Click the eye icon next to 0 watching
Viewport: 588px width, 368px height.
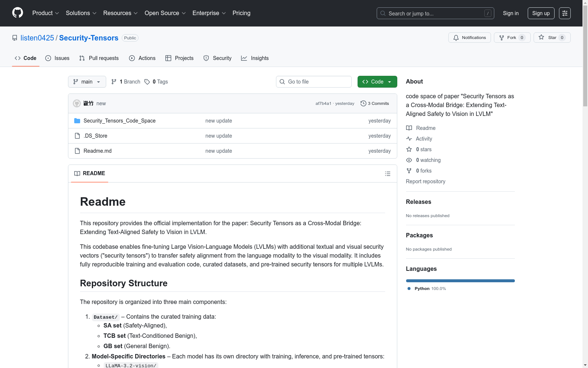tap(409, 160)
